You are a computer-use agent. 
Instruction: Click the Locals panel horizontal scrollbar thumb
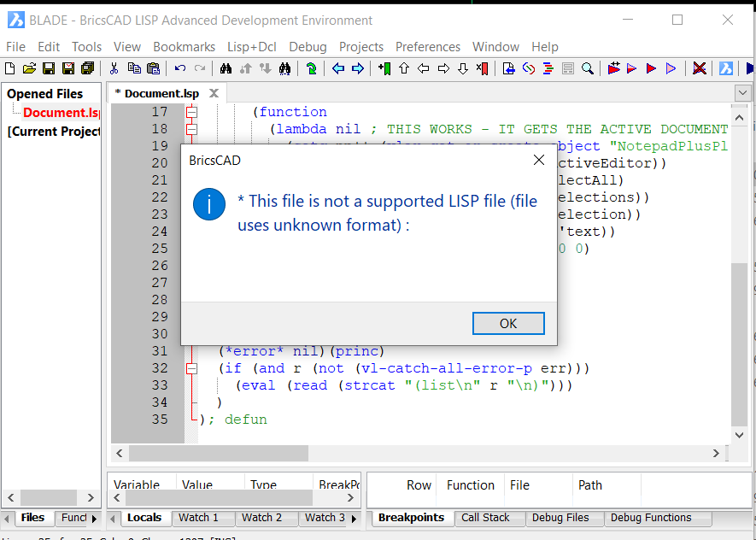coord(220,497)
